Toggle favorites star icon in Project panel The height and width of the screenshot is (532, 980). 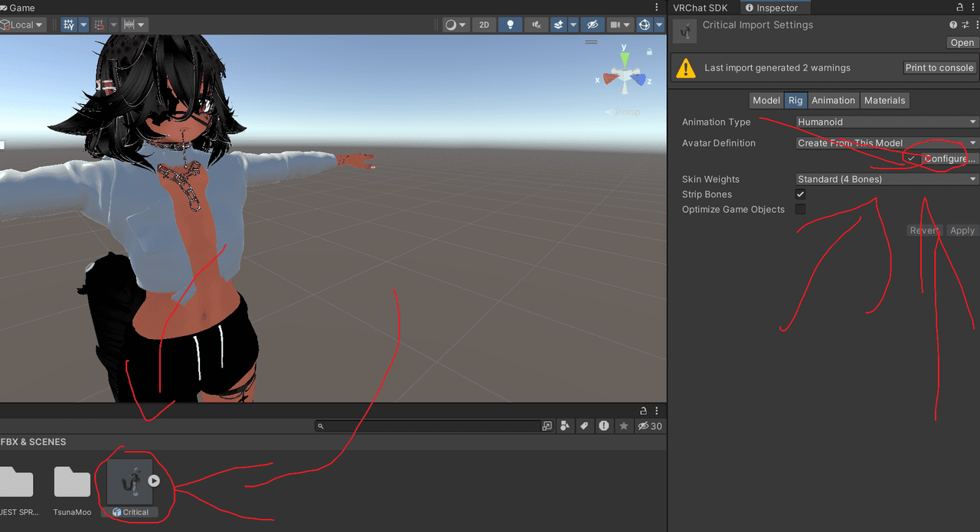pos(624,426)
